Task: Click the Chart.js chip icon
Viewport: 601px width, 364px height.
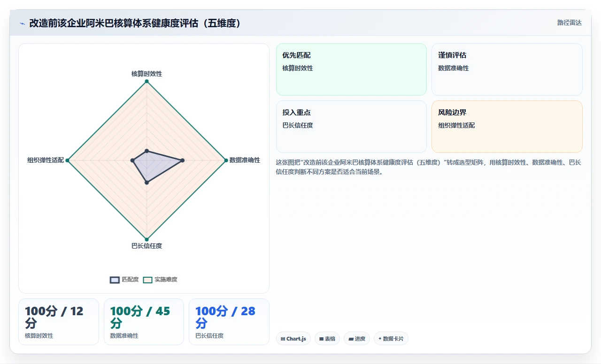Action: point(283,339)
